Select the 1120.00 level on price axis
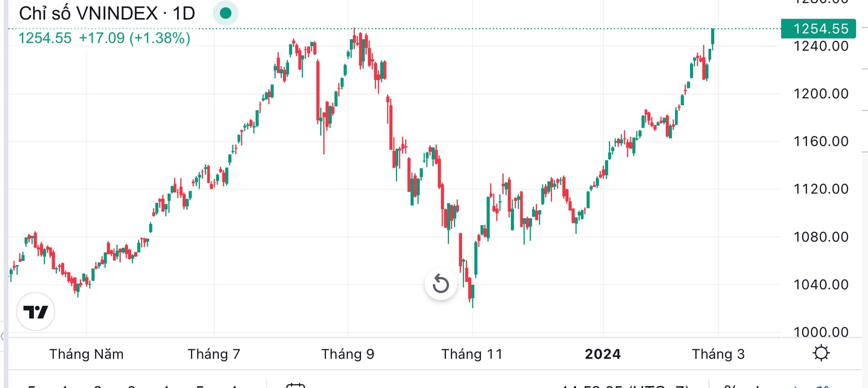 [821, 189]
